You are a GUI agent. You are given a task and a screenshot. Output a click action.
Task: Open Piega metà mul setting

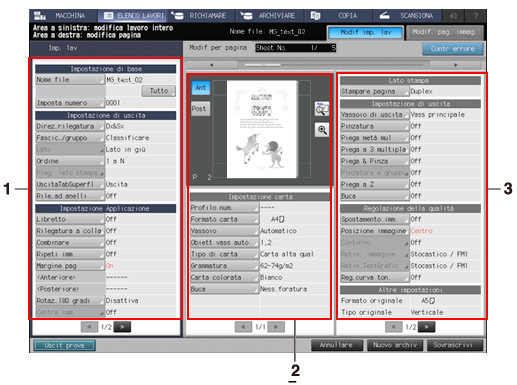click(375, 138)
